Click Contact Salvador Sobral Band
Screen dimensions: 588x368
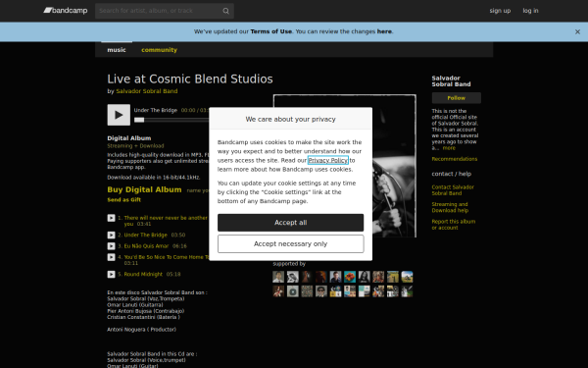tap(453, 190)
